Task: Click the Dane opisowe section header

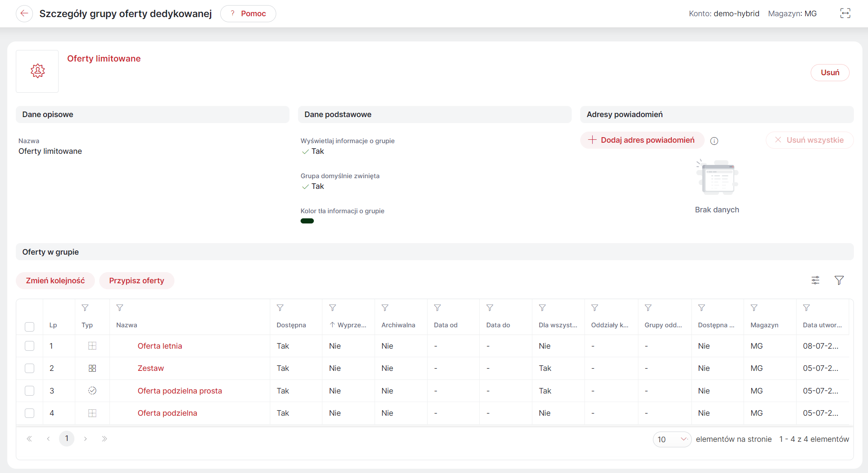Action: pos(153,115)
